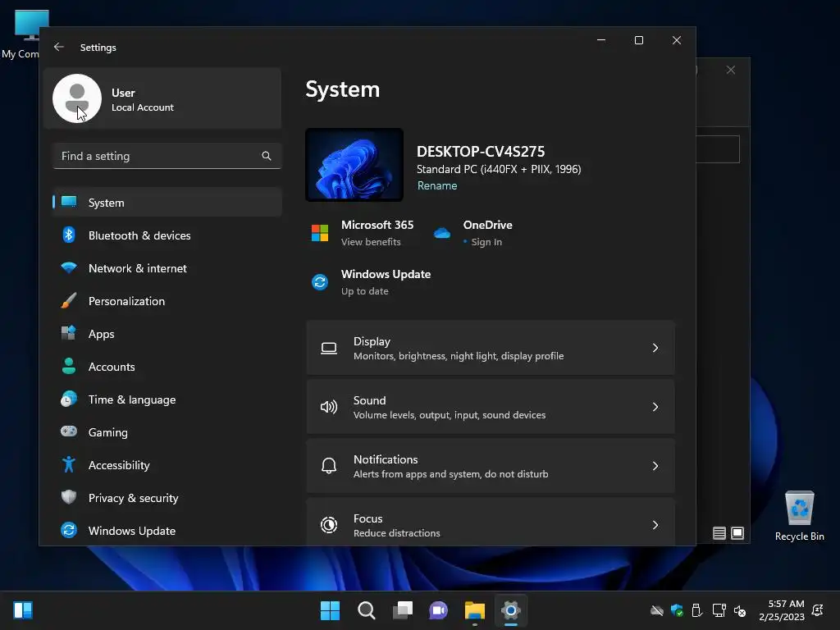The width and height of the screenshot is (840, 630).
Task: Click the Windows Update sync icon in the System pane
Action: click(x=320, y=282)
